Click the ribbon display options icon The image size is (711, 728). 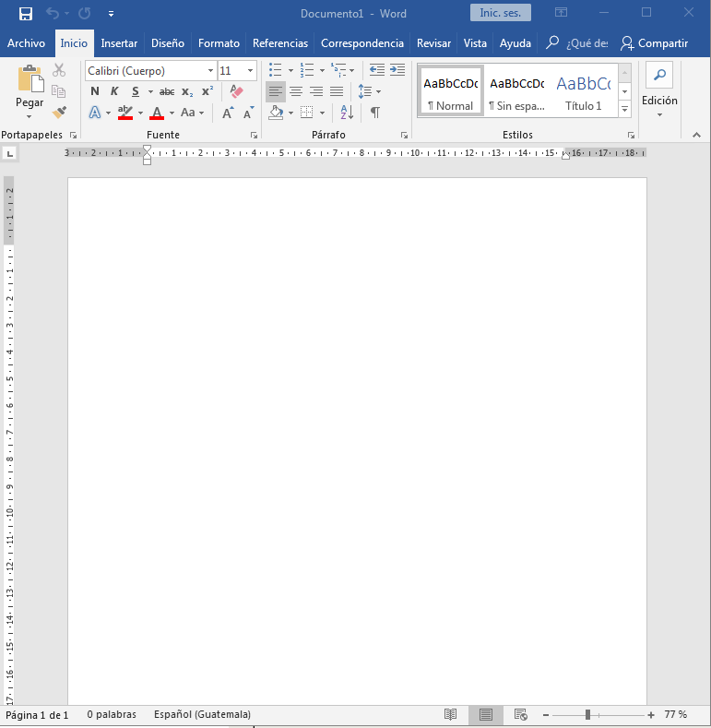[561, 13]
